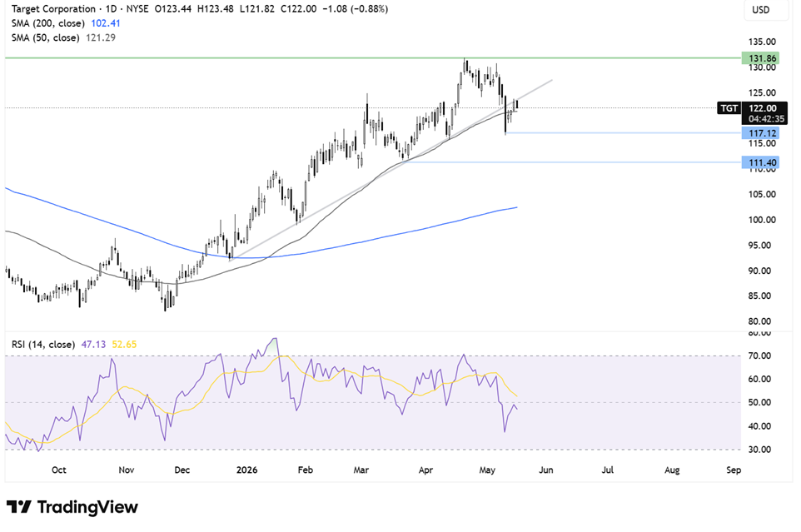Screen dimensions: 801x532
Task: Click the Aug label on time axis
Action: (672, 470)
